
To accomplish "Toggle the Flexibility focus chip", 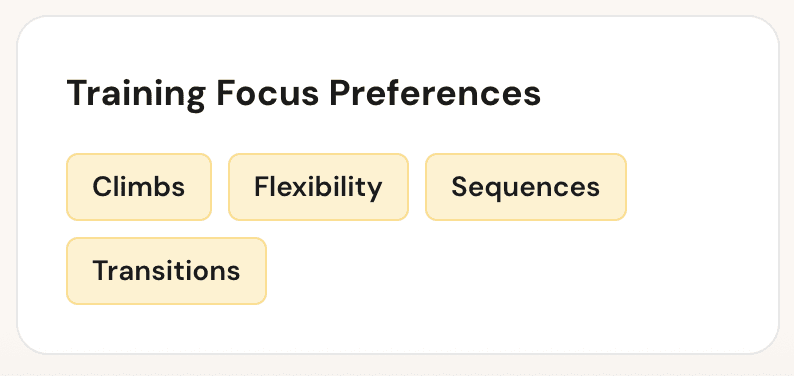I will click(x=318, y=187).
